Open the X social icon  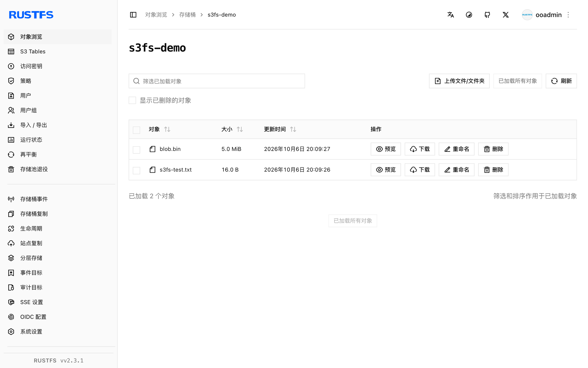tap(505, 15)
